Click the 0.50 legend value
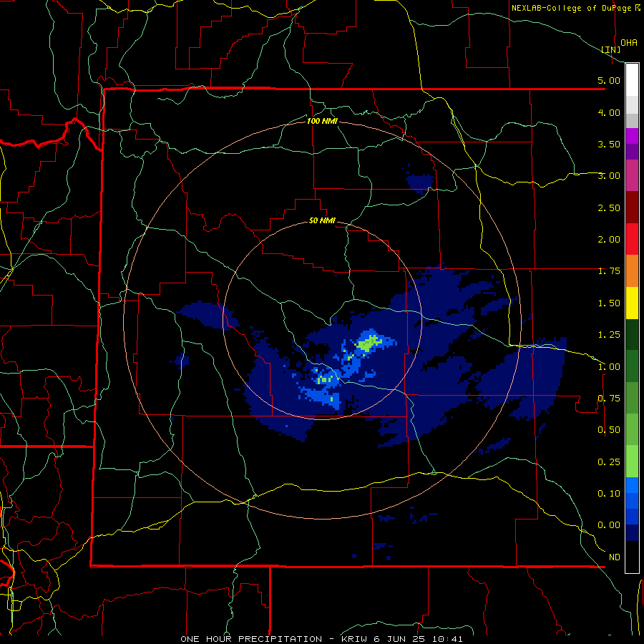This screenshot has height=644, width=644. point(609,430)
